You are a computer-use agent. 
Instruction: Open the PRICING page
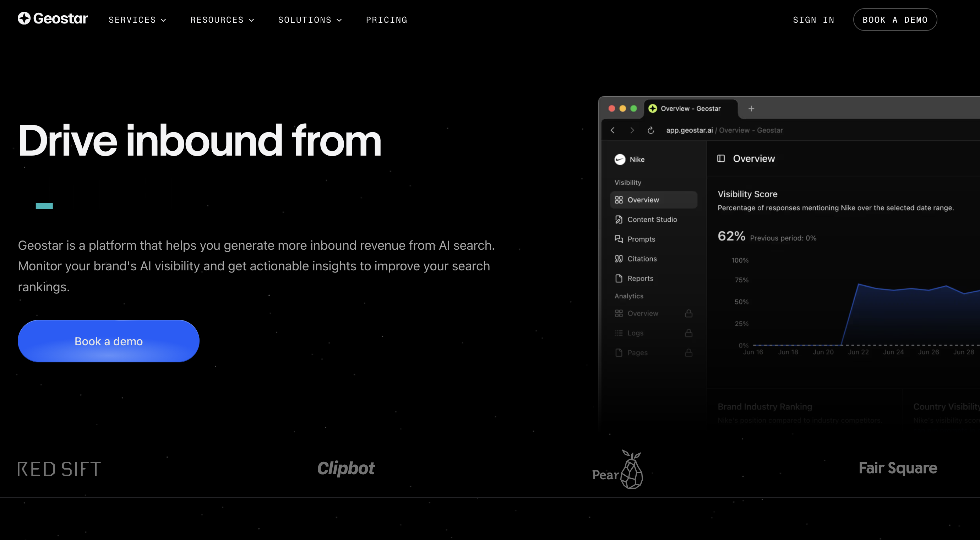pos(387,20)
